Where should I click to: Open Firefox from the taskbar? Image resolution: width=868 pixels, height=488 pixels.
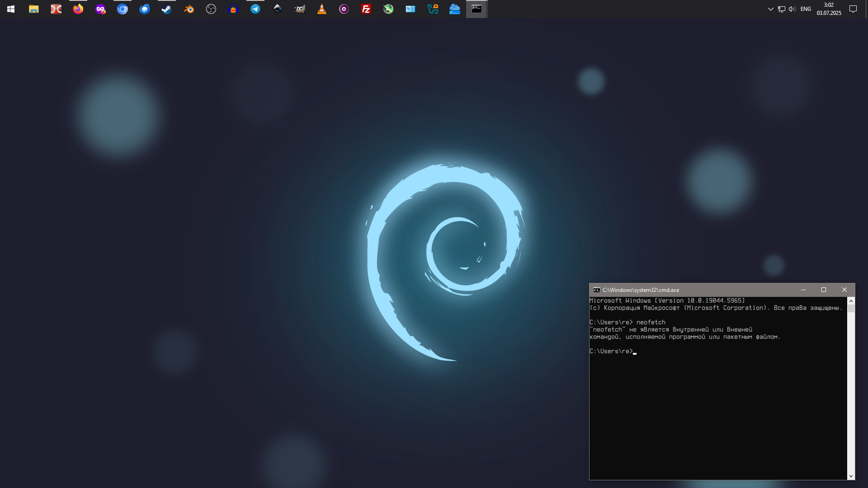click(78, 9)
